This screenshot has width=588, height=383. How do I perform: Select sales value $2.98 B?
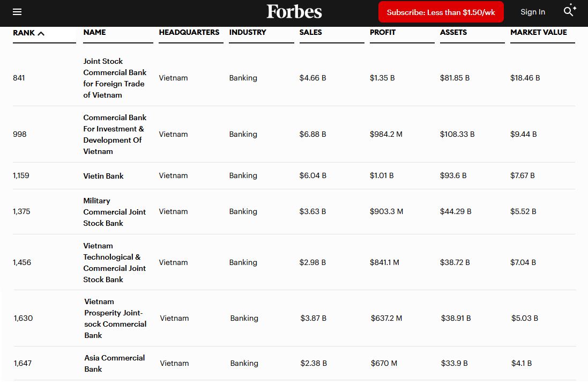click(312, 263)
